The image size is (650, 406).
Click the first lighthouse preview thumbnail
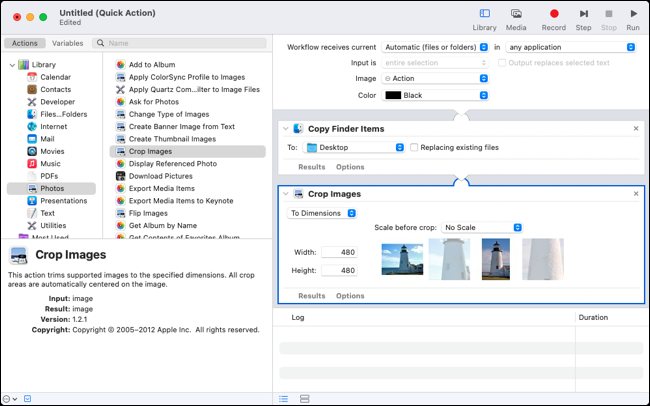coord(402,260)
